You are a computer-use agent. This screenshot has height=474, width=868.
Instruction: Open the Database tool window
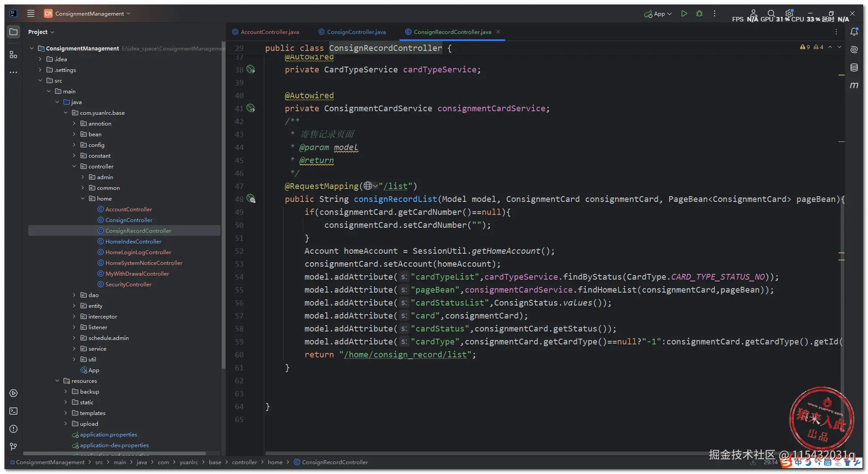click(854, 67)
